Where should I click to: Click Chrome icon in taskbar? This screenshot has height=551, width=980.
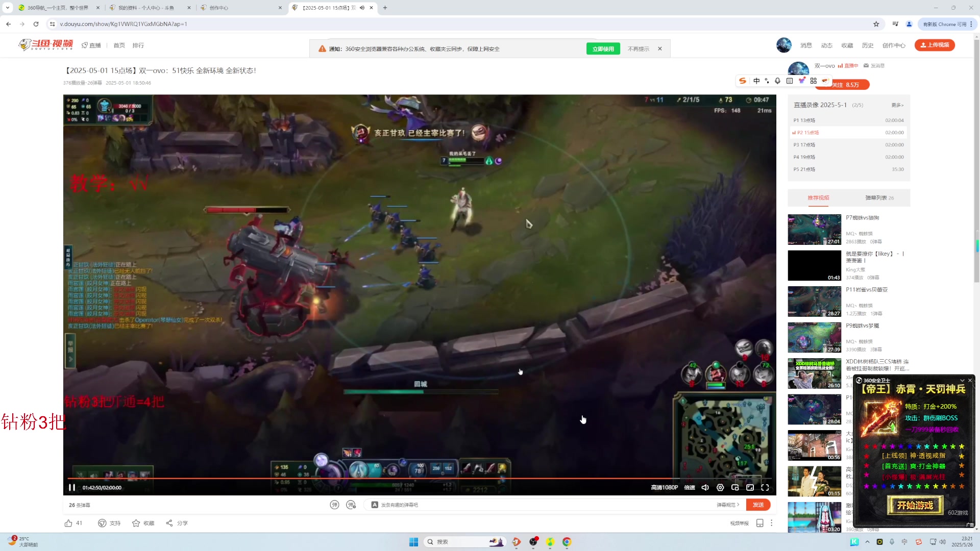[x=567, y=542]
